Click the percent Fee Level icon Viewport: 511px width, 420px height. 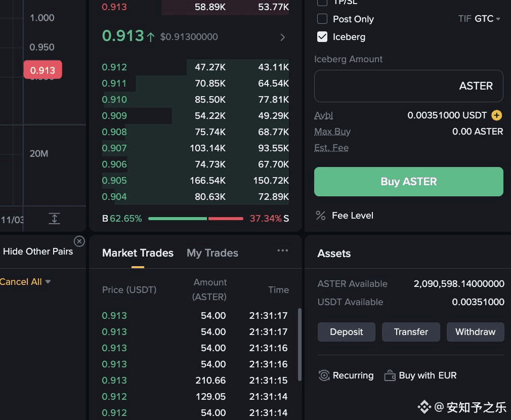point(320,216)
